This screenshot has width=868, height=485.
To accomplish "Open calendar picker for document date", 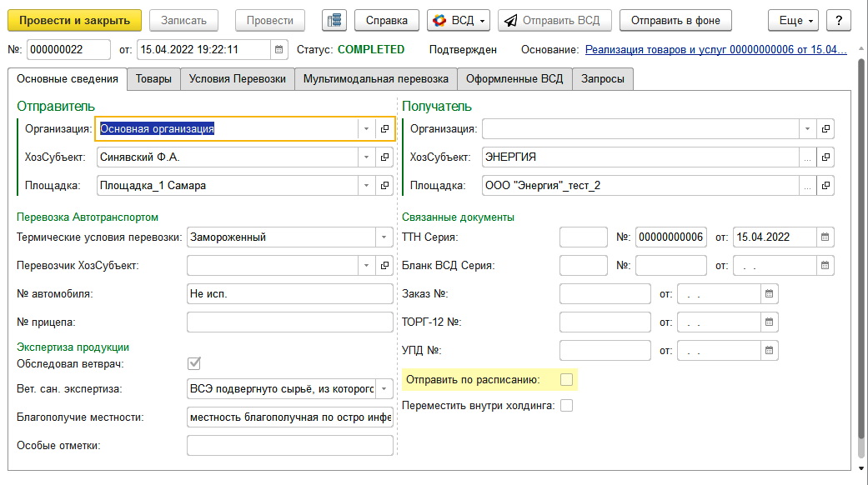I will [279, 50].
